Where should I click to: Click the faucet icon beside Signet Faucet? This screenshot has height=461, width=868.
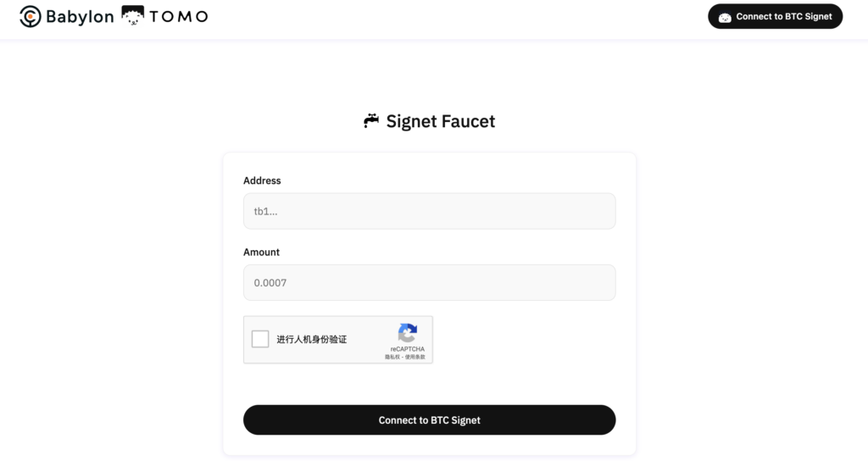point(371,121)
